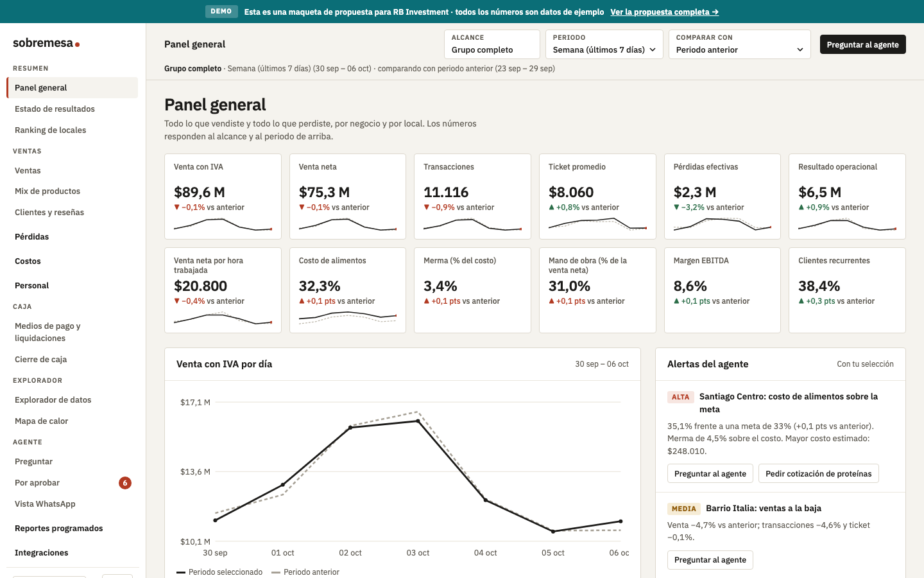The width and height of the screenshot is (924, 578).
Task: Click the 03 oct data point on the chart
Action: (x=418, y=421)
